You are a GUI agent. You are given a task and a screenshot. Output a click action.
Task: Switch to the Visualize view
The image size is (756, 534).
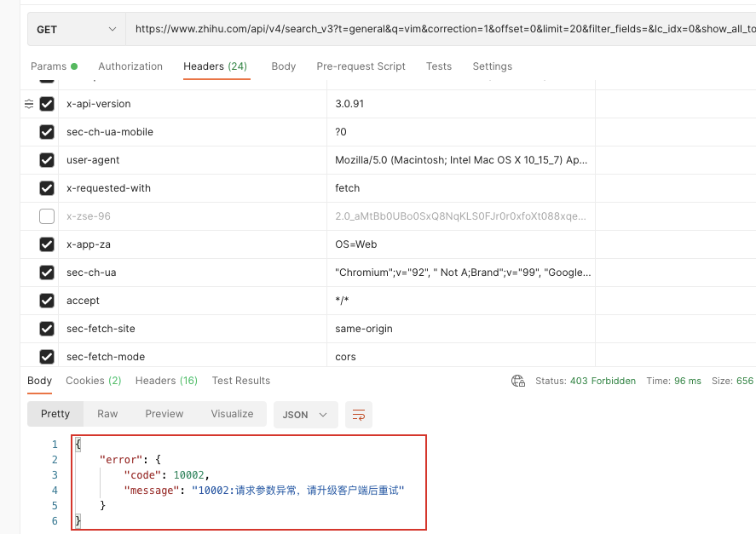[232, 414]
